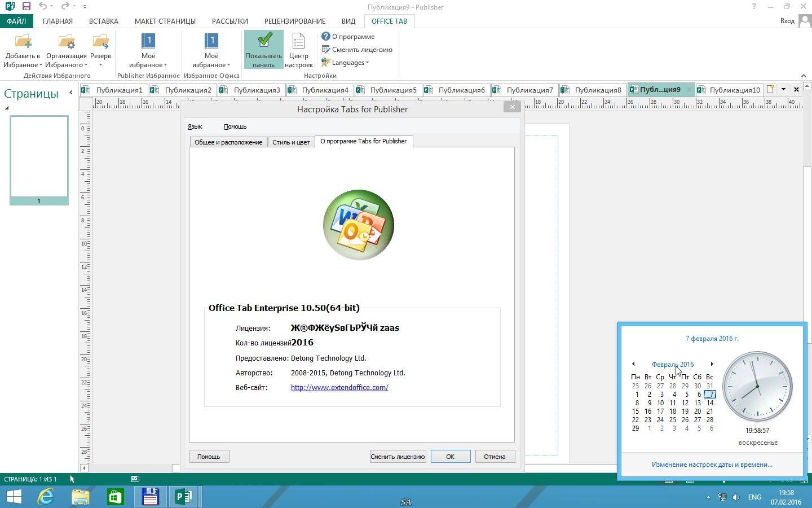Switch to the Публикация2 document tab

(x=182, y=90)
